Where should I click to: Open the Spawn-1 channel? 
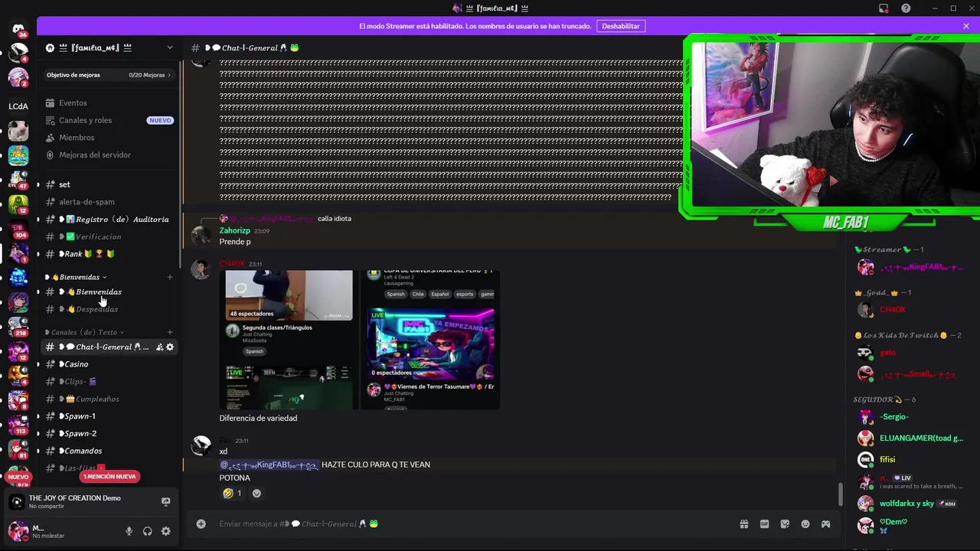tap(109, 416)
